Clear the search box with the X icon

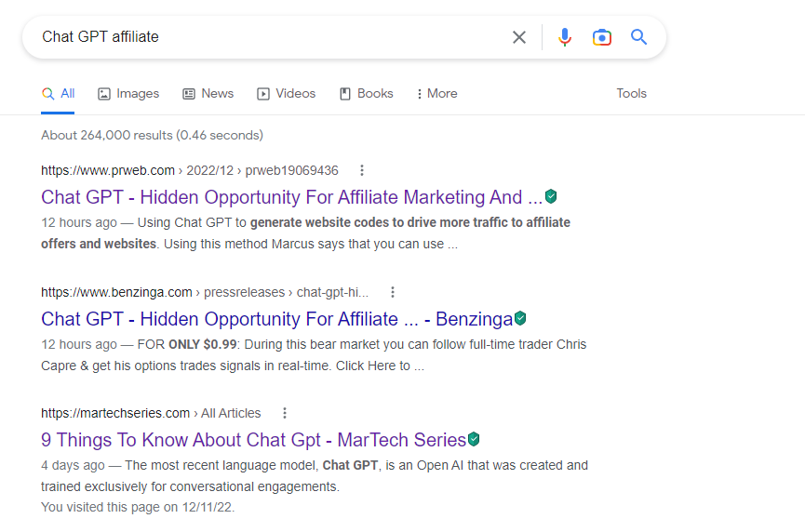coord(519,37)
